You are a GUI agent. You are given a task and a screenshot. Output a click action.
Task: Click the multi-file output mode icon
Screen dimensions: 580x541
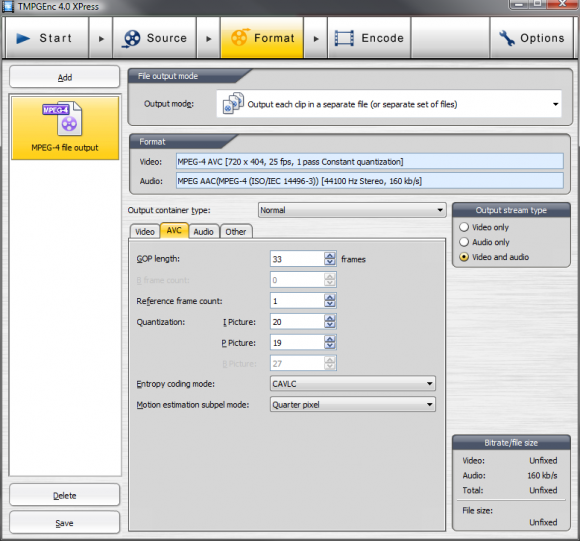[233, 104]
